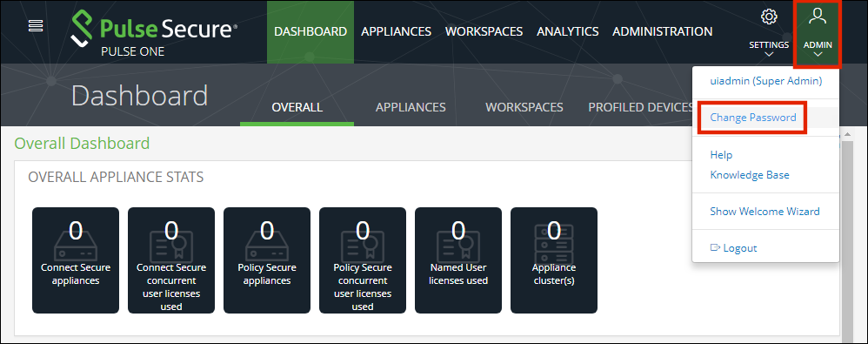This screenshot has height=344, width=868.
Task: Go to the Dashboard main menu
Action: pyautogui.click(x=310, y=31)
